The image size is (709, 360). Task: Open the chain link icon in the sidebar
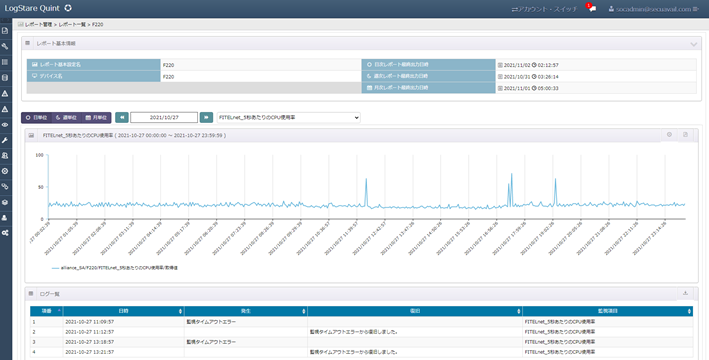coord(5,186)
